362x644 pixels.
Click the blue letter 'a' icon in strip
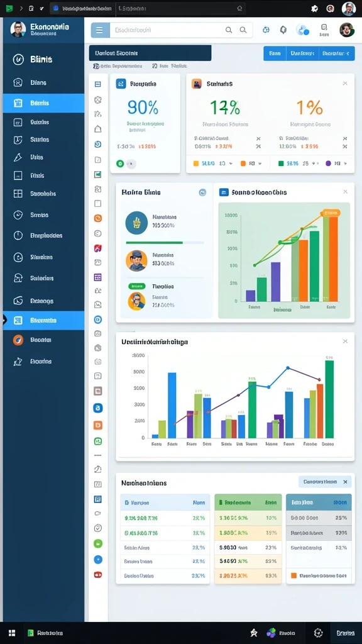click(97, 408)
